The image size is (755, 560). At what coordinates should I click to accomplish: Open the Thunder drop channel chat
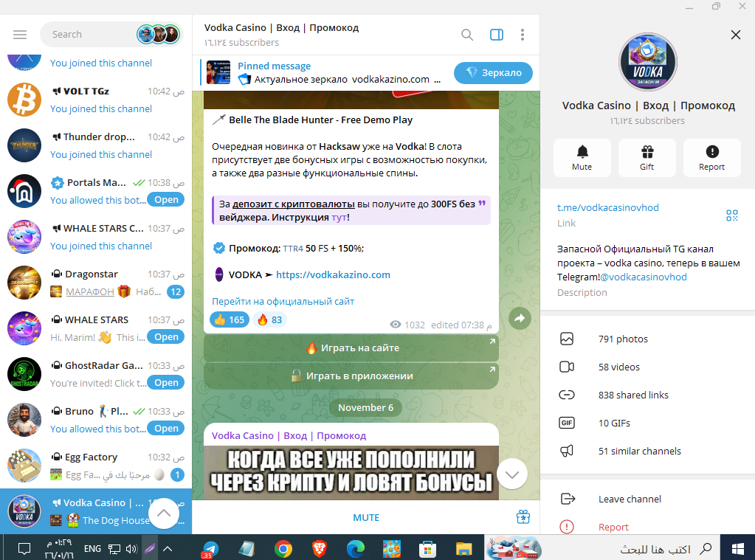click(x=96, y=145)
